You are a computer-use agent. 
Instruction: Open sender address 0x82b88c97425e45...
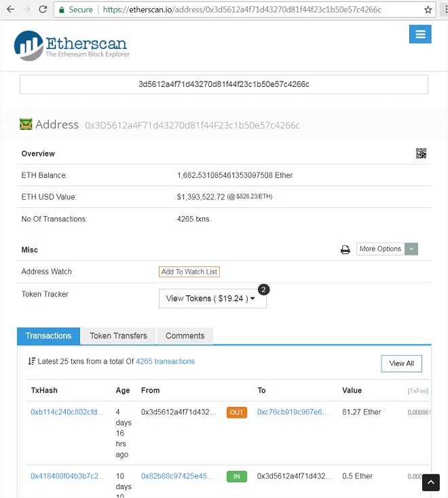click(177, 476)
